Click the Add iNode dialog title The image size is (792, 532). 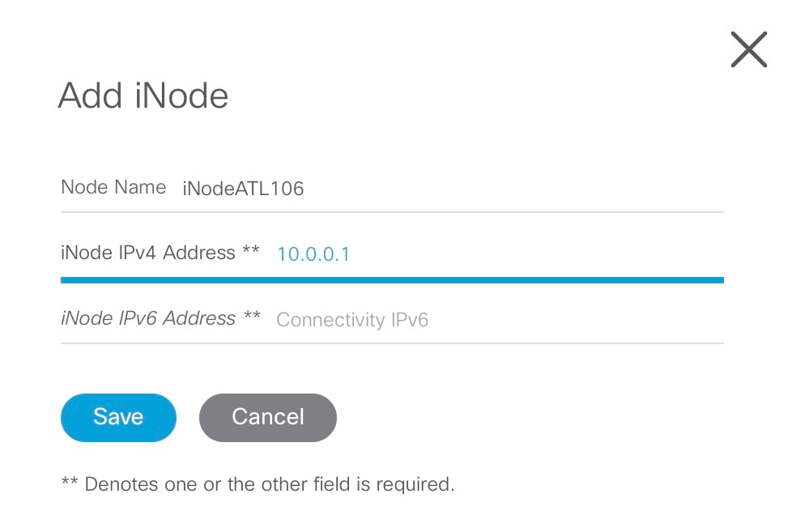(x=143, y=96)
